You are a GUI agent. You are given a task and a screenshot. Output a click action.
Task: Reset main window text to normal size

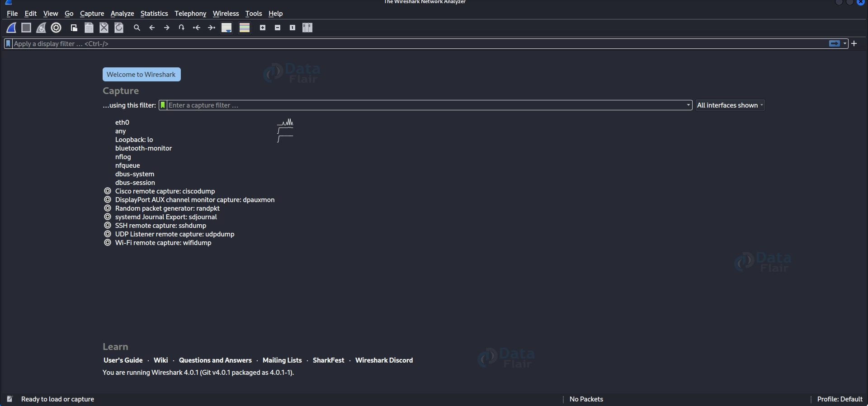pyautogui.click(x=292, y=28)
